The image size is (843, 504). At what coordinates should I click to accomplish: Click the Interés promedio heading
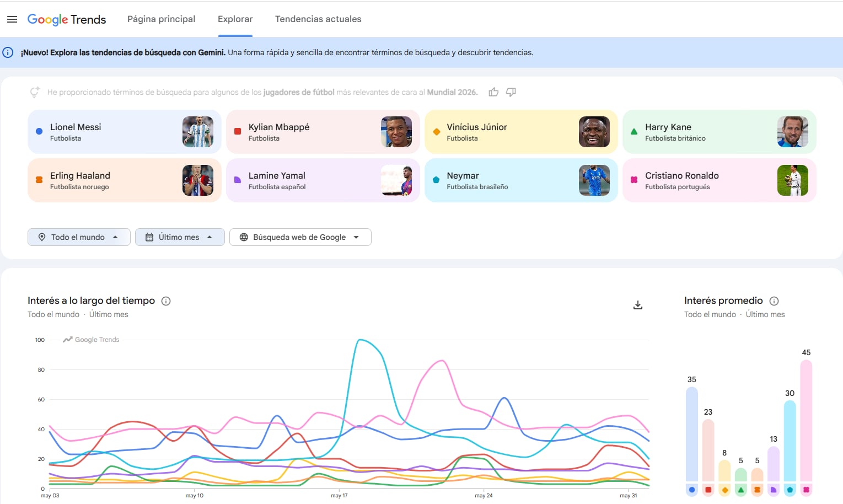(x=723, y=301)
